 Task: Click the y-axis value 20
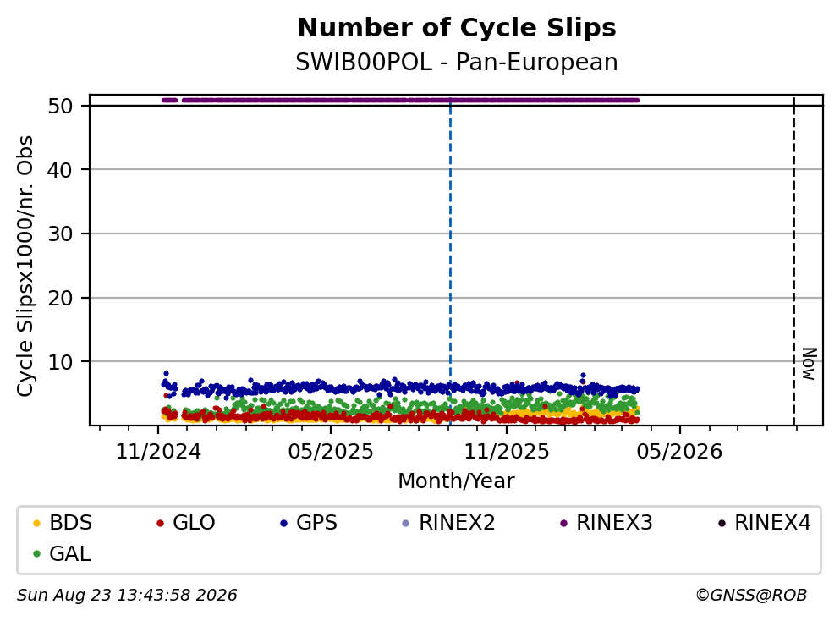[x=60, y=299]
